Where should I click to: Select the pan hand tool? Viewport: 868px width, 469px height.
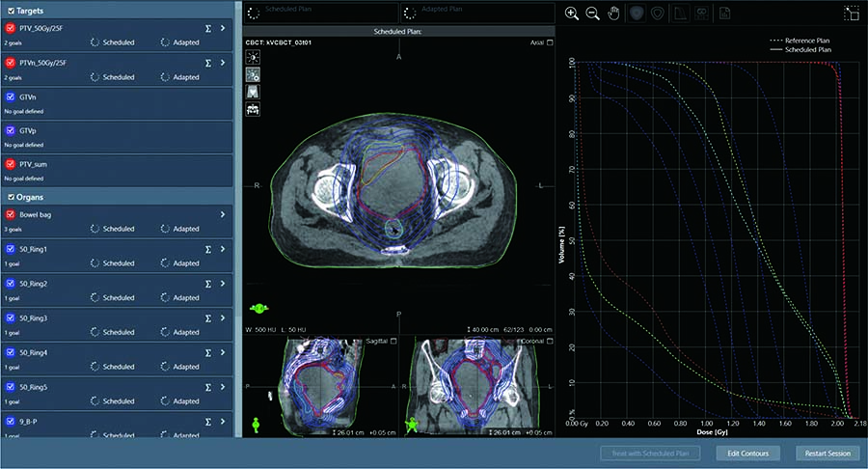pos(612,14)
